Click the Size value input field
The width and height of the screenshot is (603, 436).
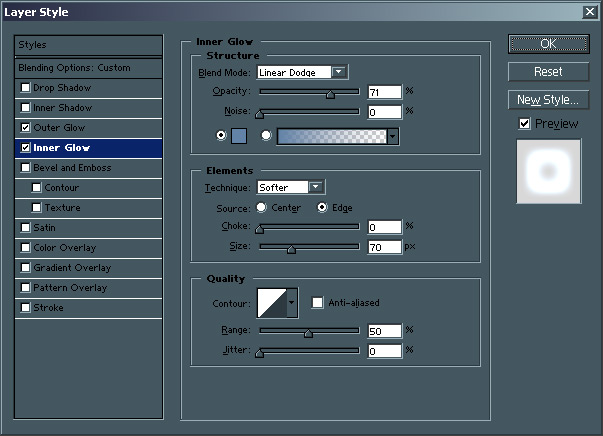click(x=384, y=247)
